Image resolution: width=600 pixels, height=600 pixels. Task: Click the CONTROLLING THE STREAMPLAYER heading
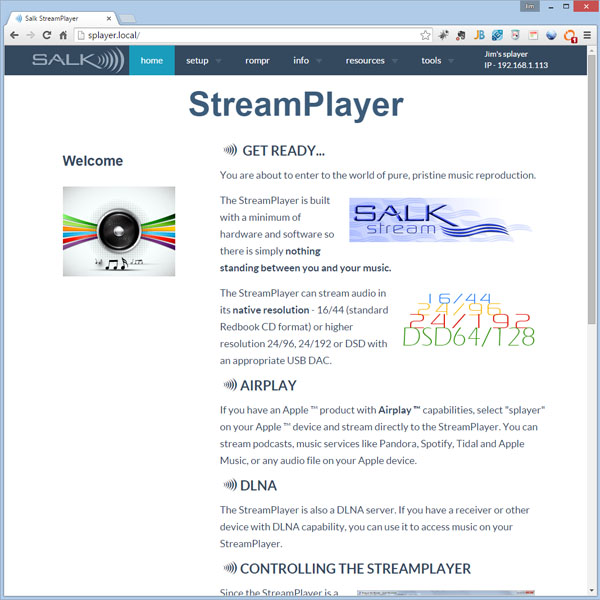click(355, 568)
